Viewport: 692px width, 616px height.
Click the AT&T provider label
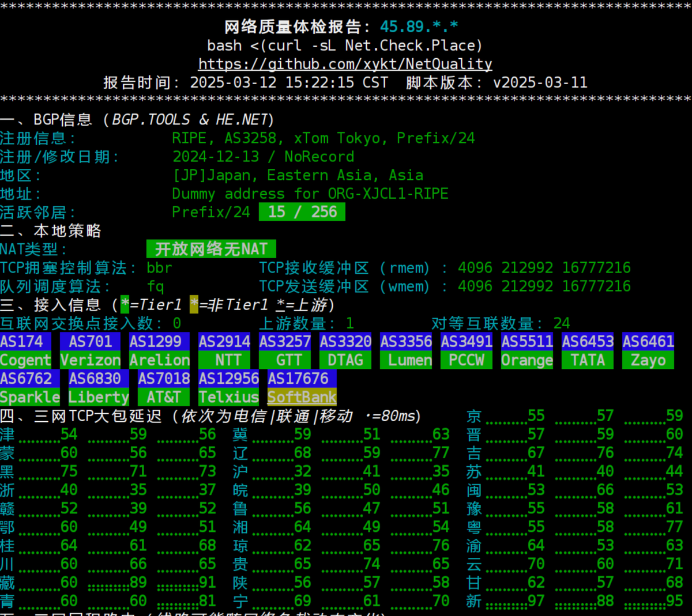(164, 397)
